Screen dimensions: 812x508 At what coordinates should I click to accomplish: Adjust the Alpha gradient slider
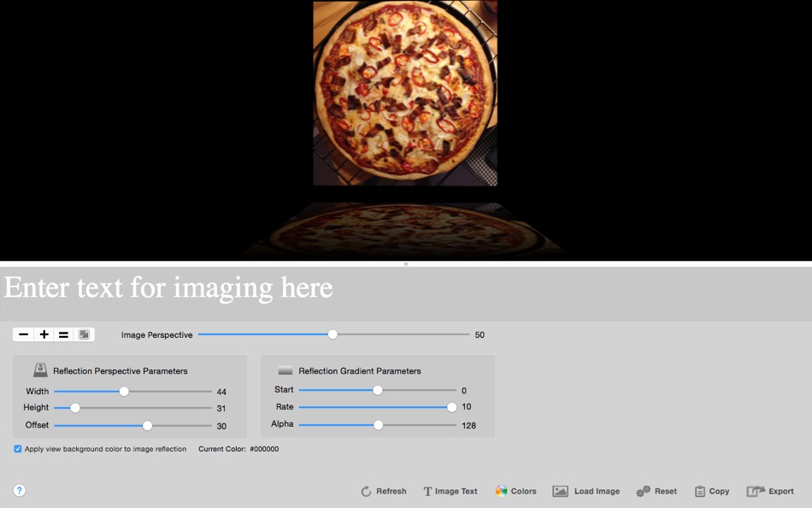(379, 424)
